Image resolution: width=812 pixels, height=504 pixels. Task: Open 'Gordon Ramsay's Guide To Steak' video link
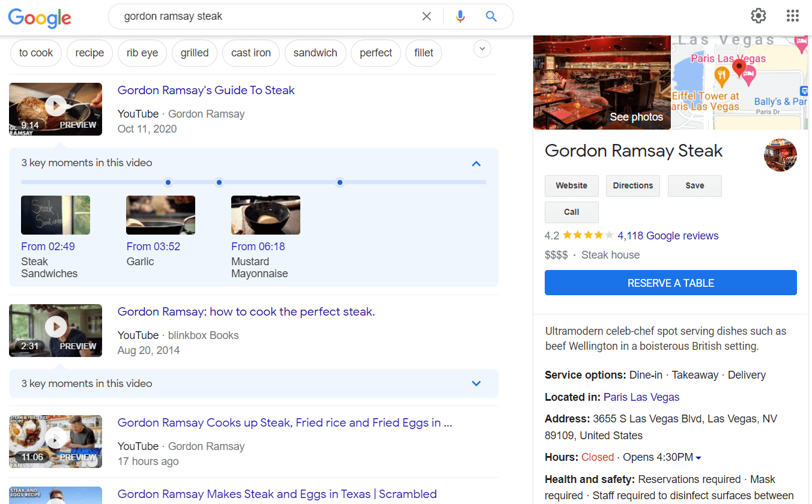(x=206, y=91)
